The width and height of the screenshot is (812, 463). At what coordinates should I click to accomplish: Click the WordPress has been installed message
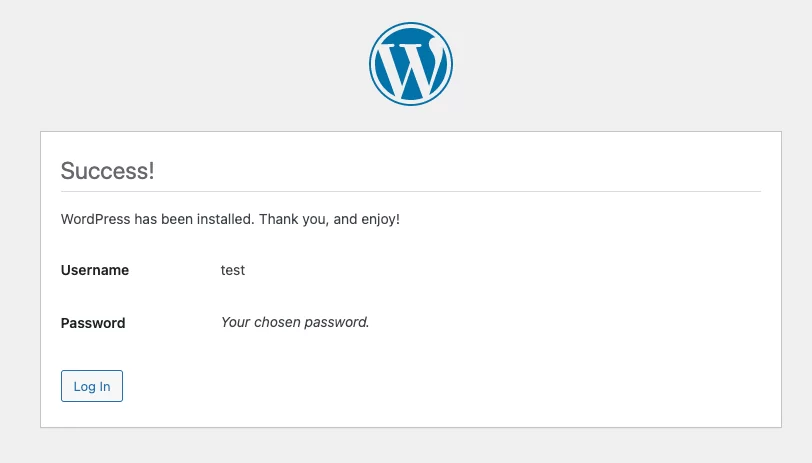pos(230,218)
